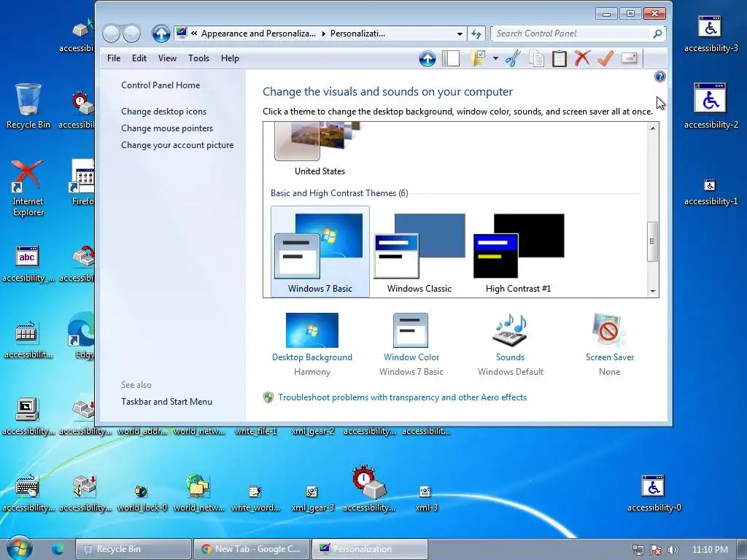Click the volume speaker tray icon

point(673,550)
